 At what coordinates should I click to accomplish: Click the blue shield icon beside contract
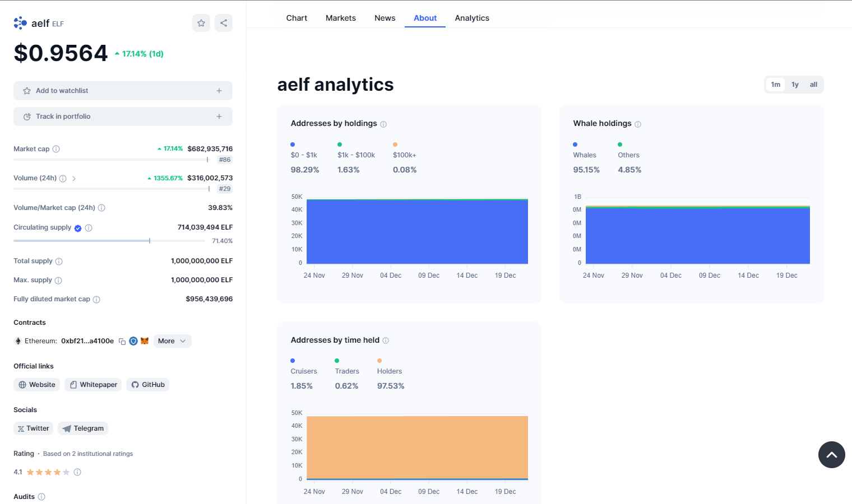click(133, 341)
